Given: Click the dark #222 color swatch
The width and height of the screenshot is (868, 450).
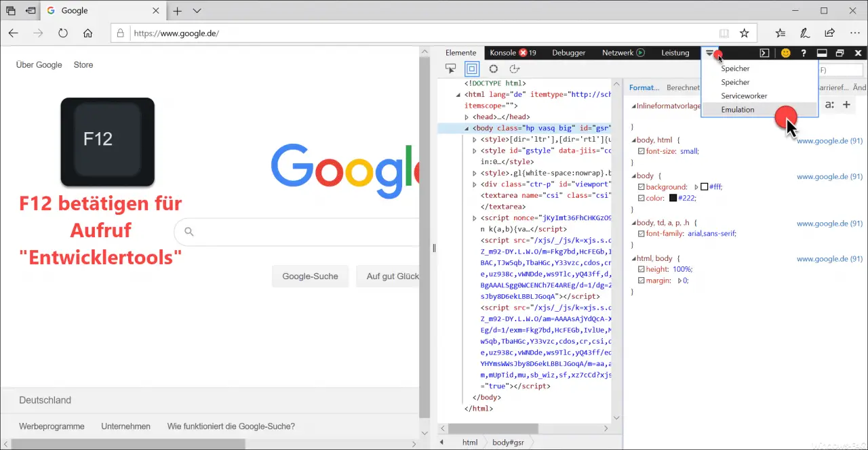Looking at the screenshot, I should 673,198.
